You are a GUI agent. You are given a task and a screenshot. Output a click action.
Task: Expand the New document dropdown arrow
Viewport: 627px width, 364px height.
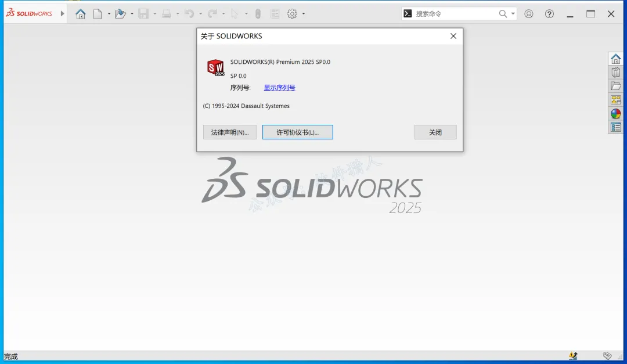pyautogui.click(x=109, y=14)
